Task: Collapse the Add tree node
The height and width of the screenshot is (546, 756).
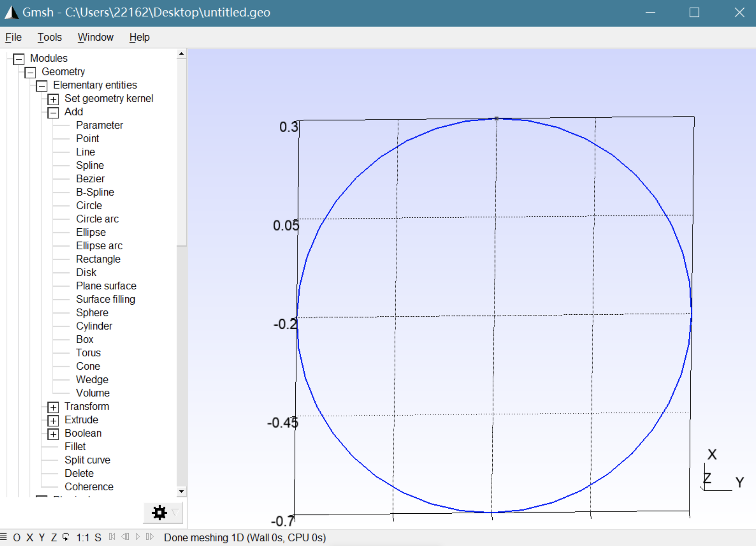Action: pyautogui.click(x=53, y=113)
